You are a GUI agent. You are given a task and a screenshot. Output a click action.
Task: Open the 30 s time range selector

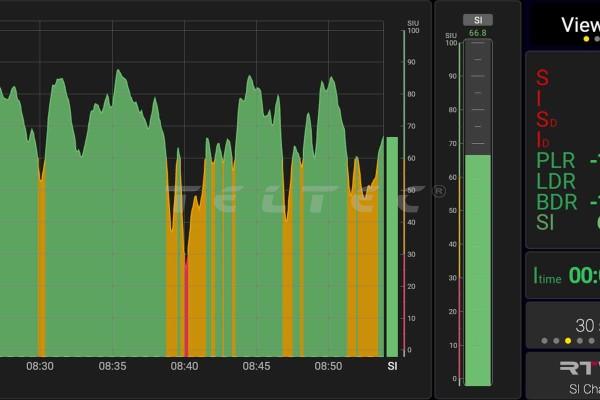585,325
